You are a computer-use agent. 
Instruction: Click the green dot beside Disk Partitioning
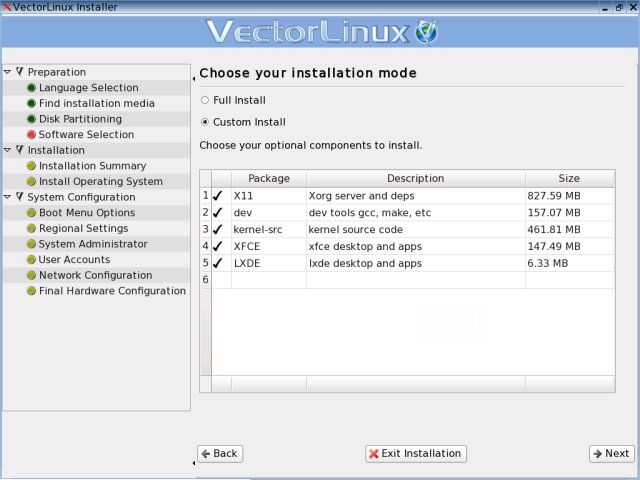[31, 119]
